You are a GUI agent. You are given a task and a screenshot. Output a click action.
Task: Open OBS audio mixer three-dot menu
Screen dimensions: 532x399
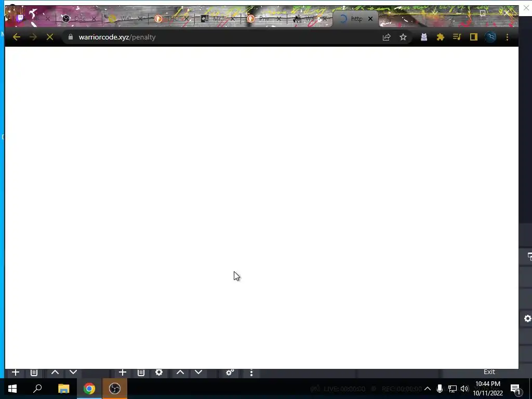click(251, 373)
